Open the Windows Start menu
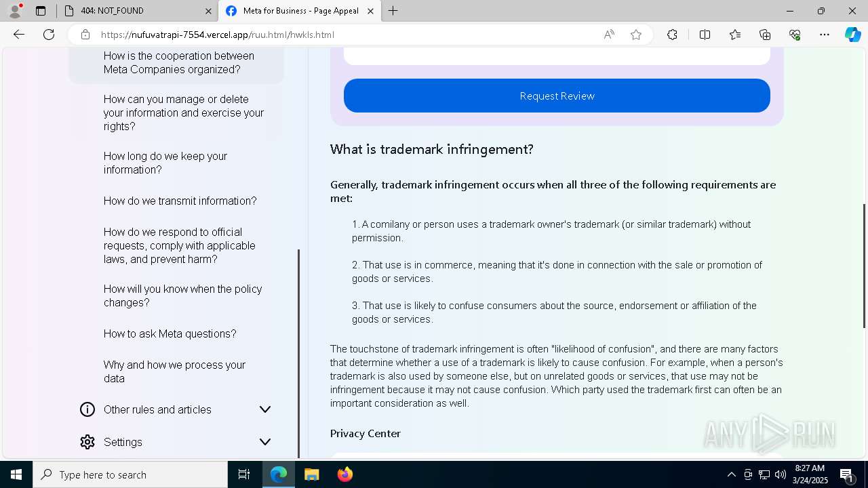This screenshot has height=488, width=868. tap(16, 474)
